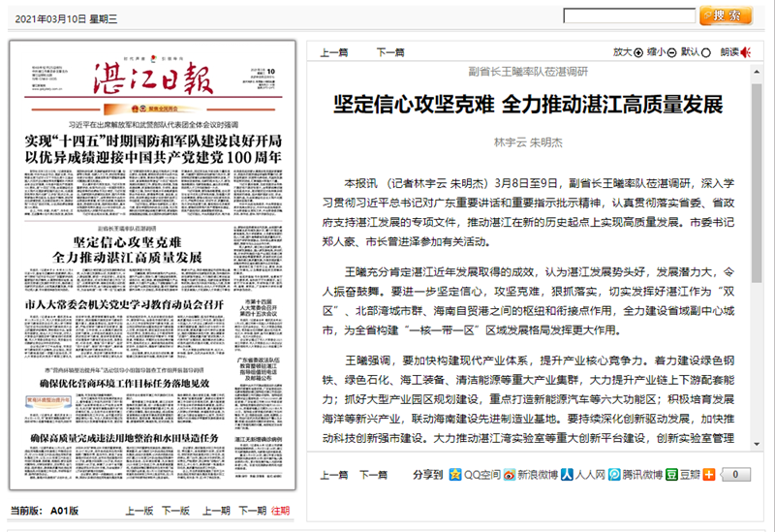Click the 缩小 zoom-out minus icon
The image size is (775, 532).
(x=671, y=52)
